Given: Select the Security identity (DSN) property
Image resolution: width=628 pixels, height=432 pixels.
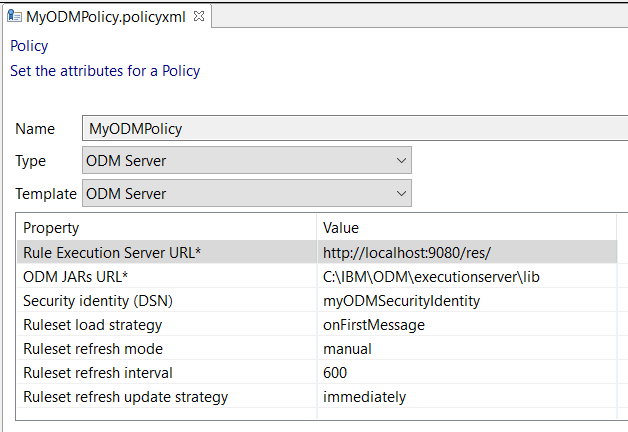Looking at the screenshot, I should [x=166, y=300].
